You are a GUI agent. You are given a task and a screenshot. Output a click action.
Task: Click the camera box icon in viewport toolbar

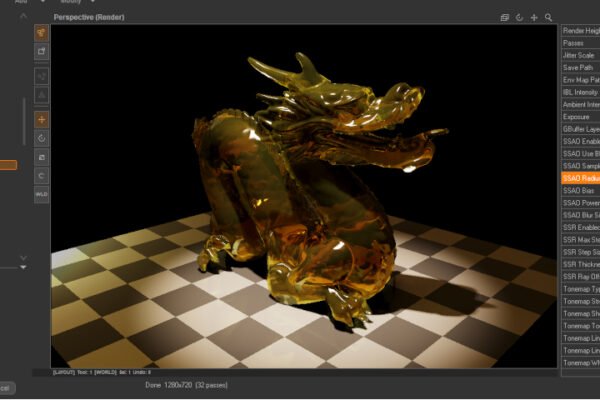coord(41,51)
